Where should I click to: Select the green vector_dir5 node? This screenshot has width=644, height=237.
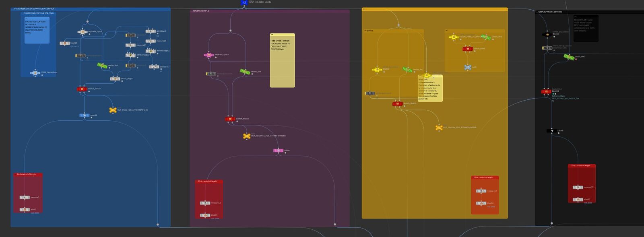coord(486,37)
